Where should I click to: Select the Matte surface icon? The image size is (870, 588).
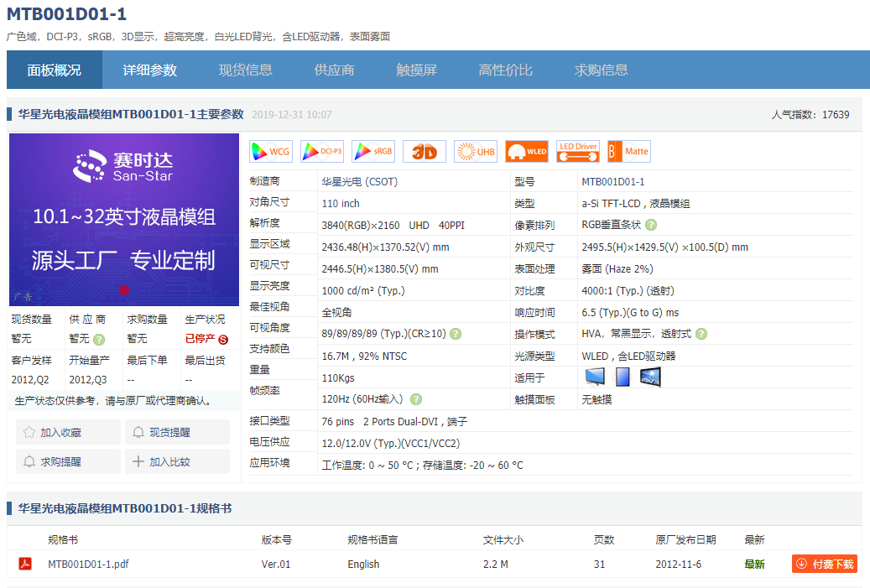pos(628,151)
